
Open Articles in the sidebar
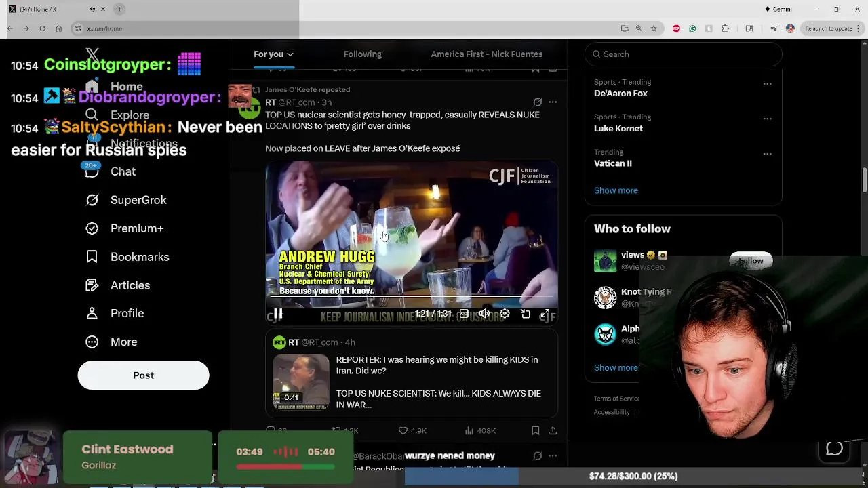(118, 285)
